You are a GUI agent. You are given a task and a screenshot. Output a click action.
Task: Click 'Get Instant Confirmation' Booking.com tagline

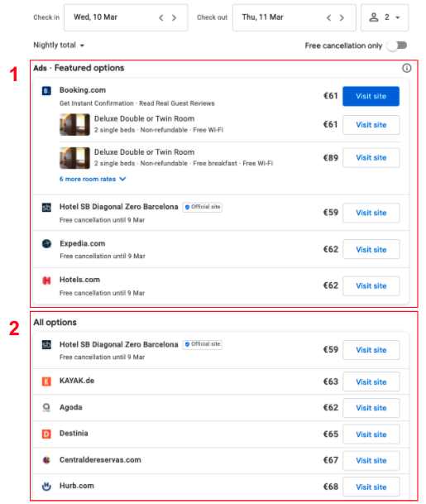(x=97, y=103)
